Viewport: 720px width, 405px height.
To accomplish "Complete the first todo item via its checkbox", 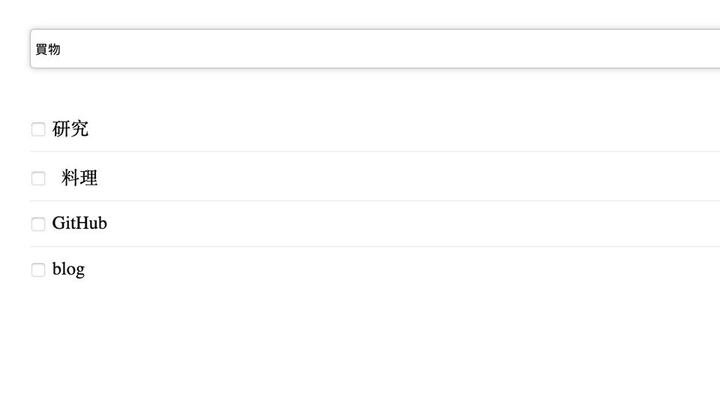I will [38, 129].
